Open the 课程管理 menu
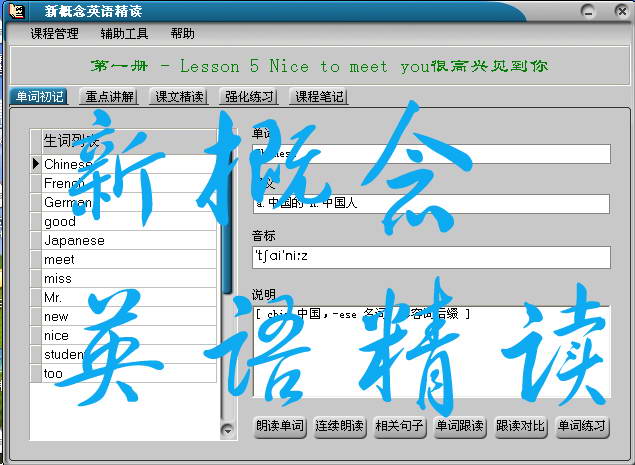 point(55,34)
